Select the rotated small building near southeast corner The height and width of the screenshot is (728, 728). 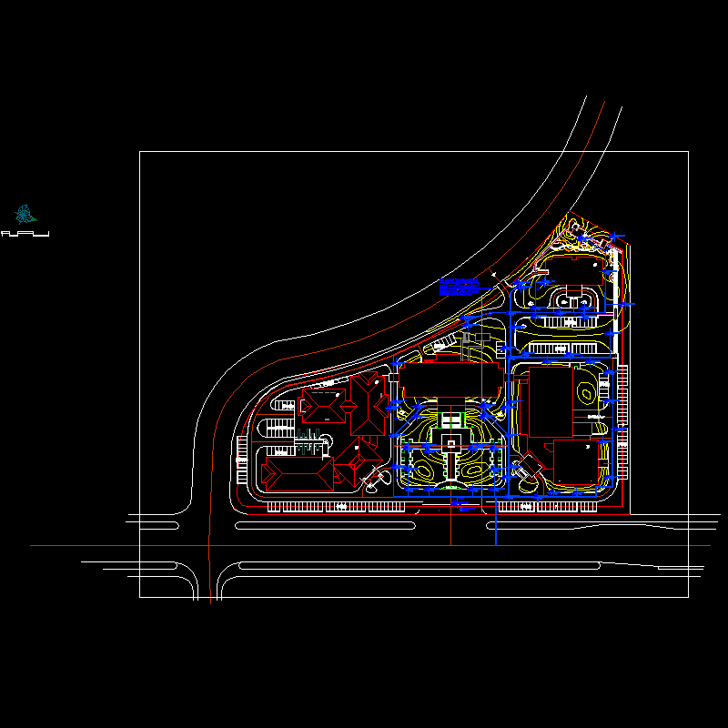pyautogui.click(x=528, y=470)
